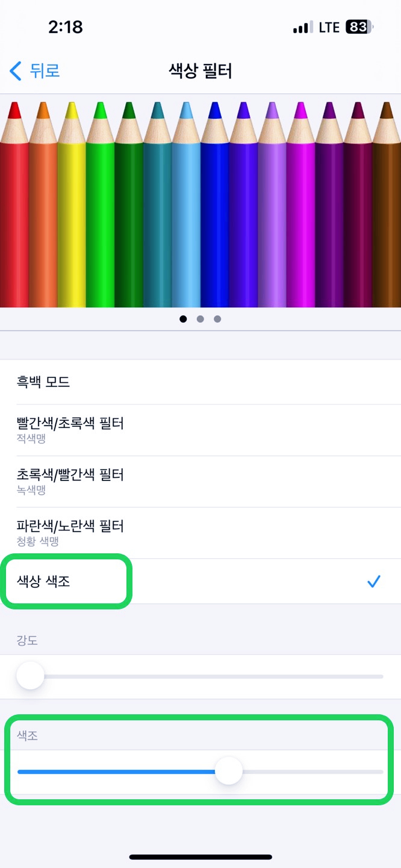Tap the red colored pencil in preview
The image size is (401, 868).
click(14, 205)
